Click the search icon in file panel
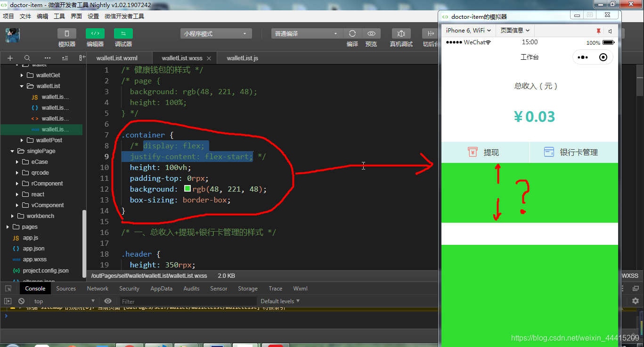This screenshot has height=347, width=644. (27, 58)
